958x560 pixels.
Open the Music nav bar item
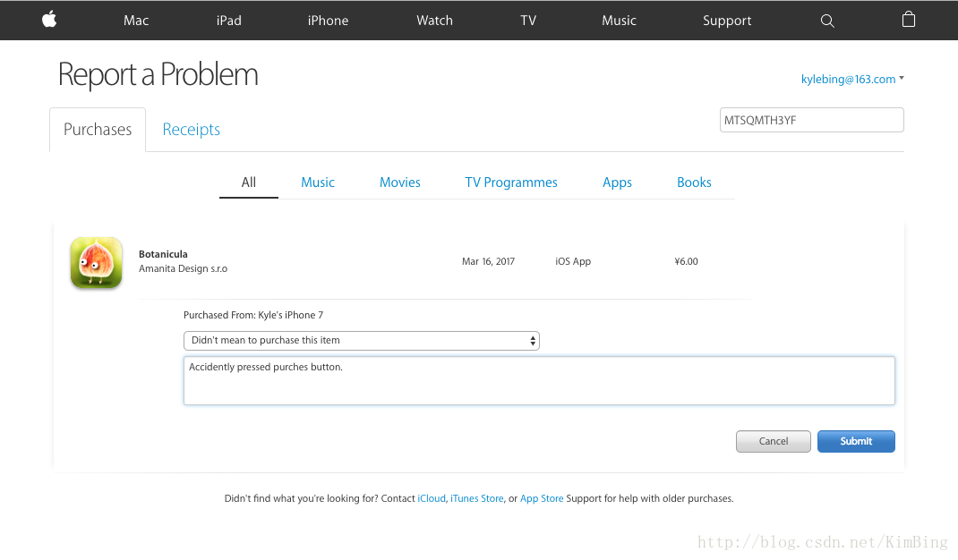pyautogui.click(x=619, y=21)
